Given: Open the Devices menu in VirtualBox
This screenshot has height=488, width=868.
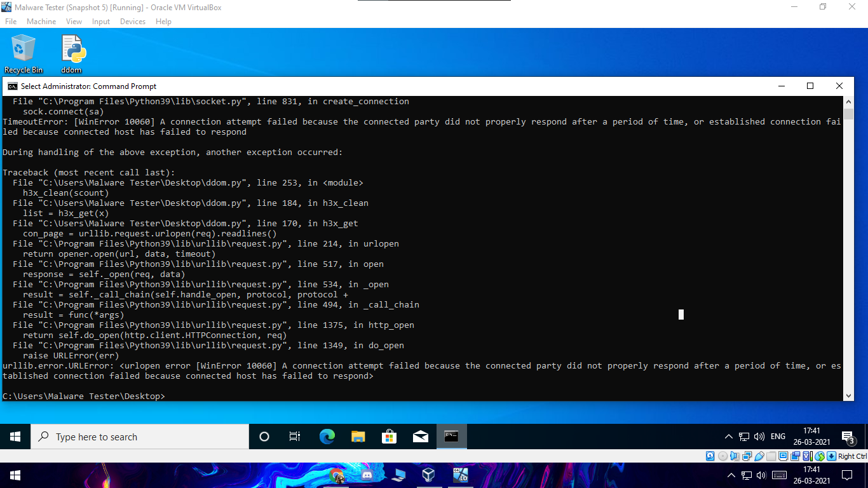Looking at the screenshot, I should point(132,21).
